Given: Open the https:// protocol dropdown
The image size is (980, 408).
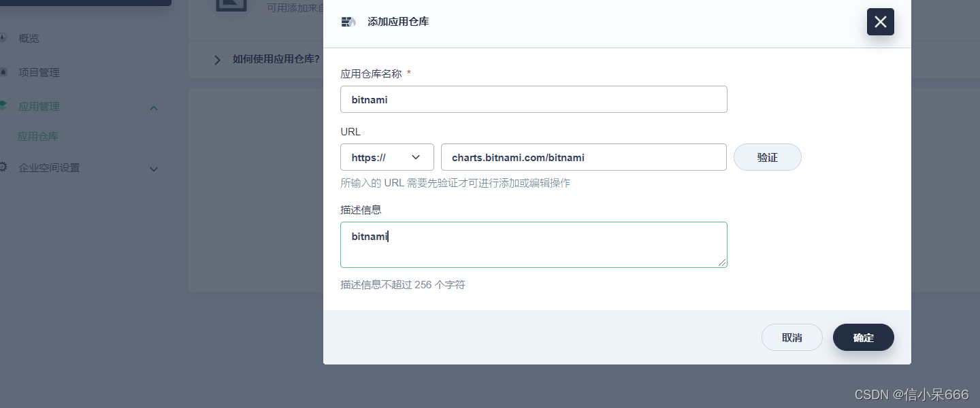Looking at the screenshot, I should coord(387,157).
